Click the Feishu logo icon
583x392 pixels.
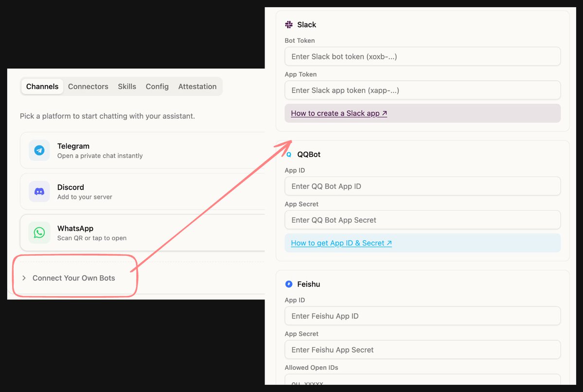click(x=289, y=284)
